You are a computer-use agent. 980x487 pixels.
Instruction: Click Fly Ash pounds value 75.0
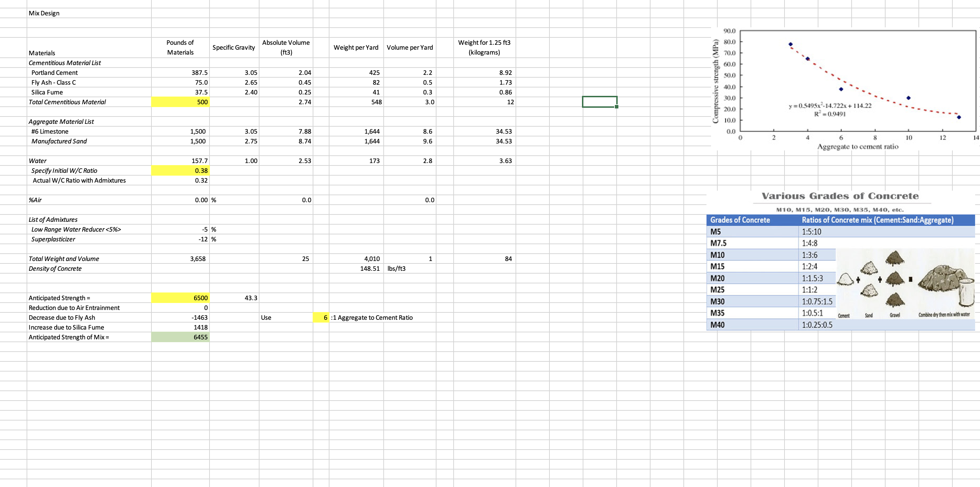tap(180, 82)
